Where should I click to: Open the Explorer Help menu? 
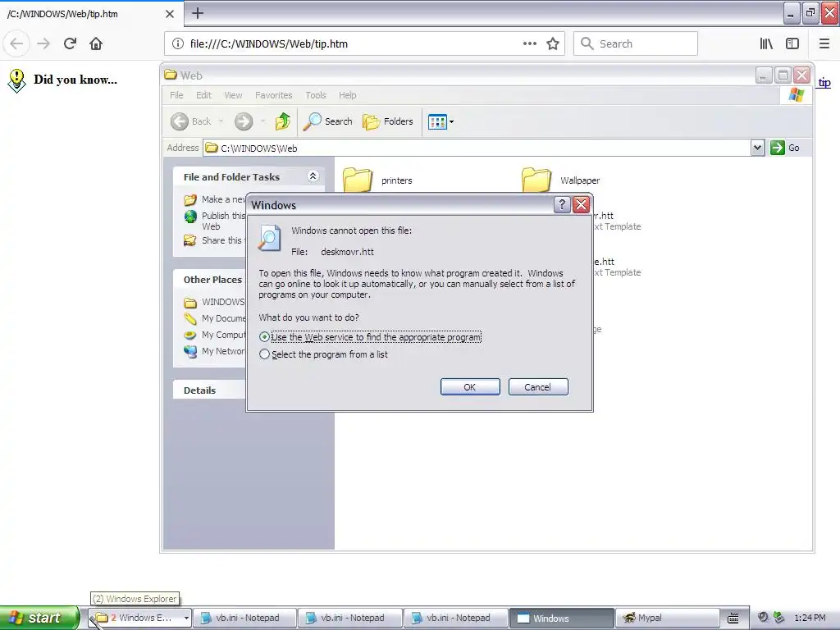[347, 95]
